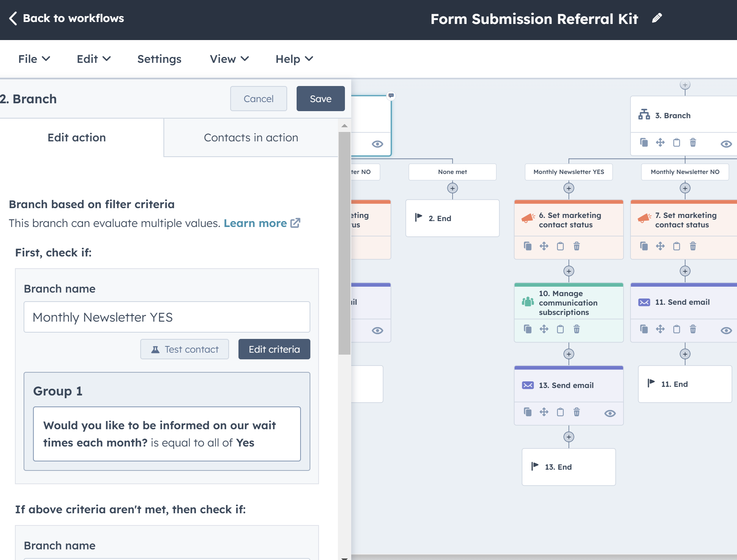Click the Branch name input showing Monthly Newsletter YES
The image size is (737, 560).
click(x=167, y=317)
